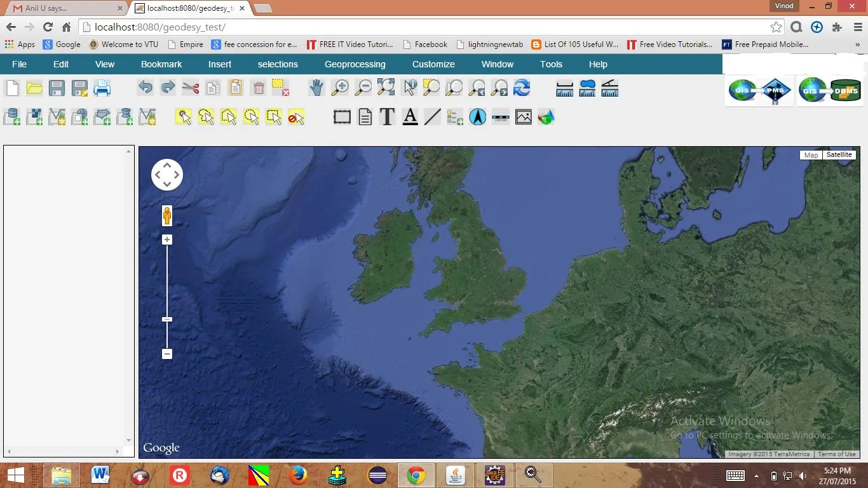
Task: Save the project with the plain floppy icon
Action: tap(57, 88)
